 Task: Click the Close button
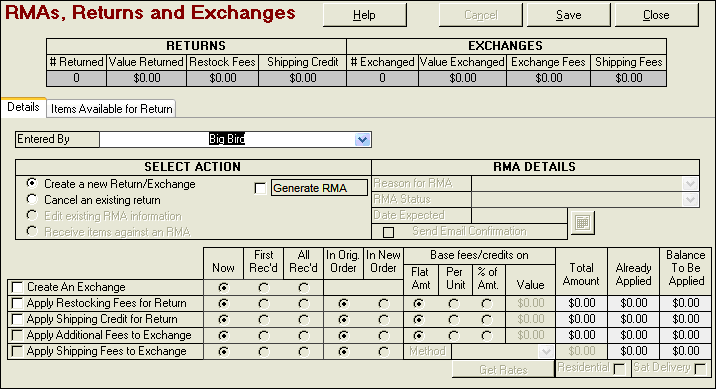[656, 15]
